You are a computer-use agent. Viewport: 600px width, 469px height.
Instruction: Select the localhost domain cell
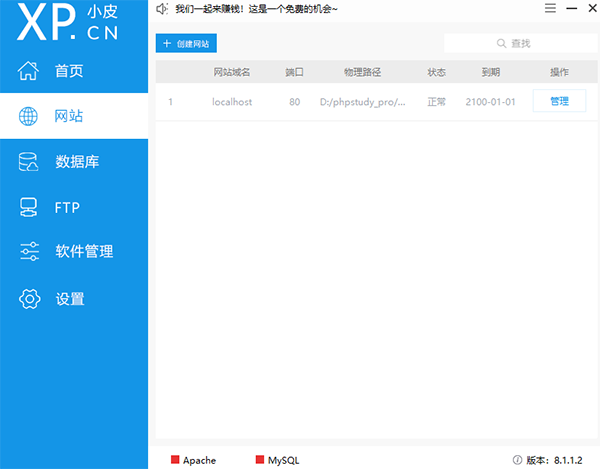tap(232, 102)
